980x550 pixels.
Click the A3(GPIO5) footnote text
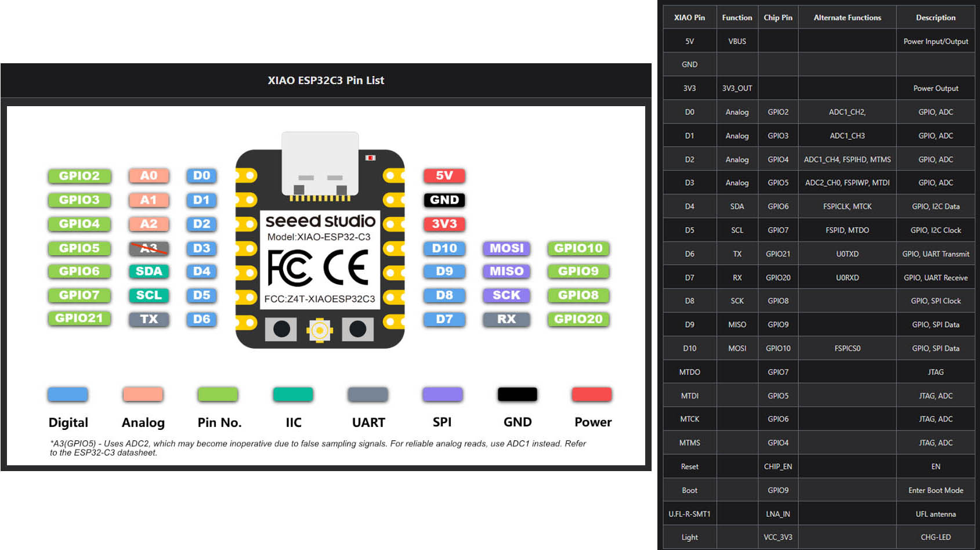coord(318,448)
